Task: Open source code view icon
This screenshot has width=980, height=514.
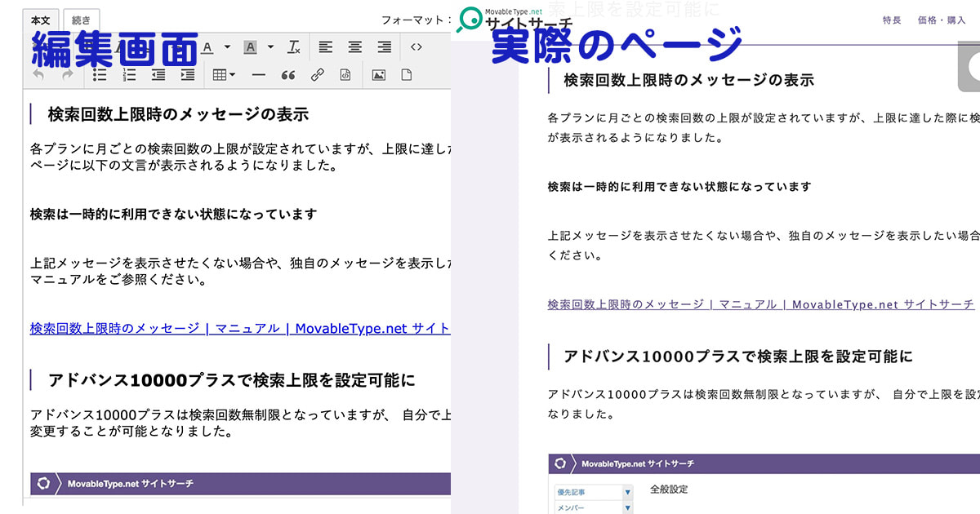Action: 416,47
